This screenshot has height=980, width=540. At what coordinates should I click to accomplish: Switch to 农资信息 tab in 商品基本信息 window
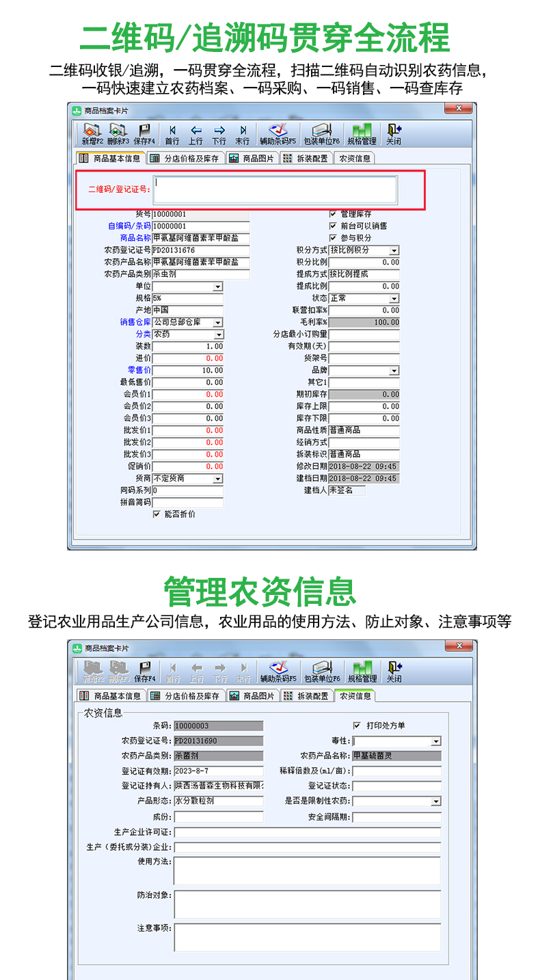(x=354, y=158)
